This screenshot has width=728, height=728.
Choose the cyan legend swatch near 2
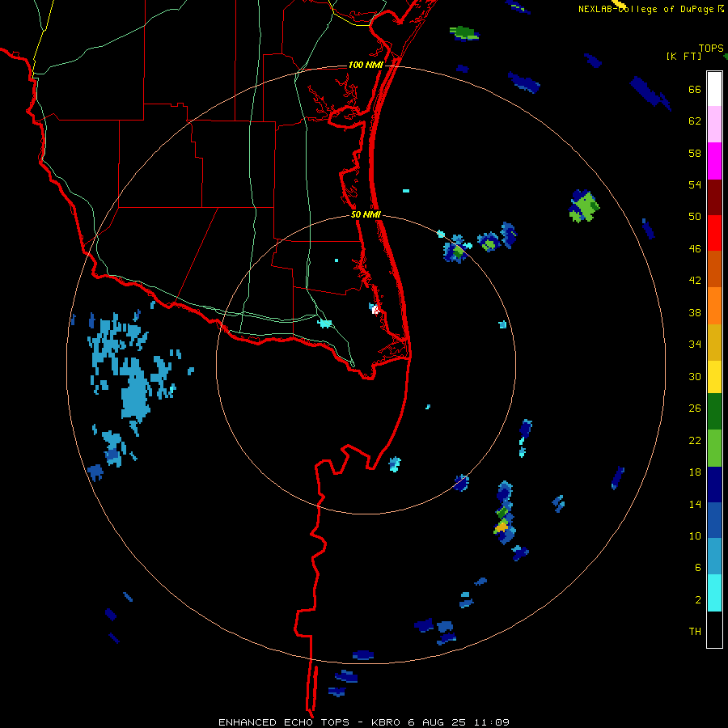coord(714,593)
